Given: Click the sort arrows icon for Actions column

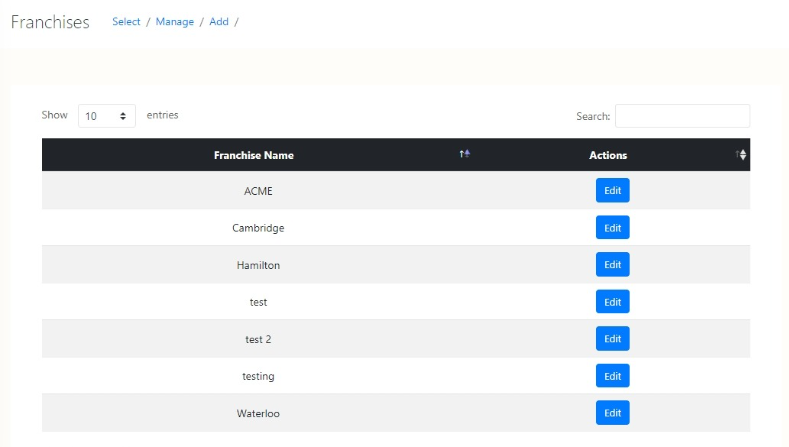Looking at the screenshot, I should 741,154.
